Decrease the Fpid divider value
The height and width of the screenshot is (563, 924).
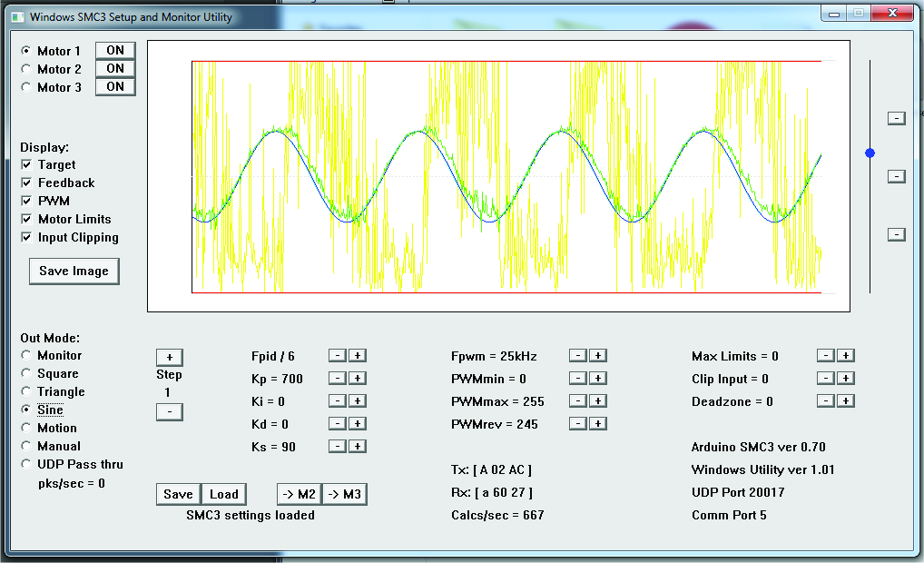click(x=337, y=355)
